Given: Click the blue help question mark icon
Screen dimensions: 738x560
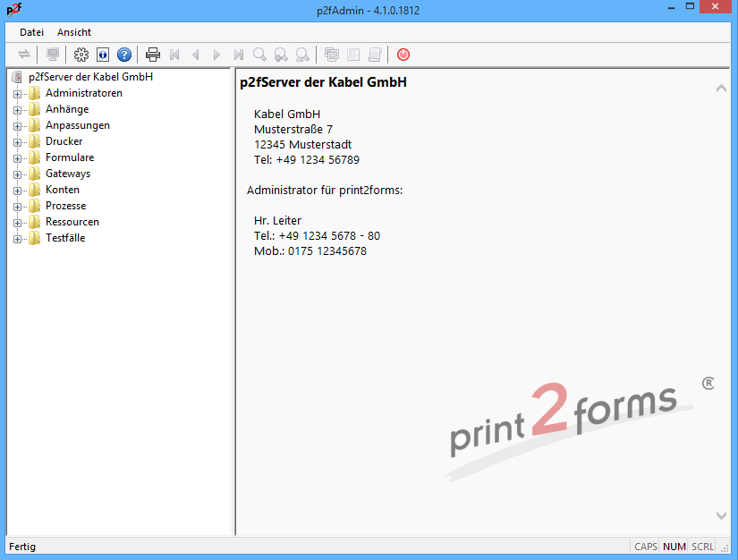Looking at the screenshot, I should click(124, 55).
